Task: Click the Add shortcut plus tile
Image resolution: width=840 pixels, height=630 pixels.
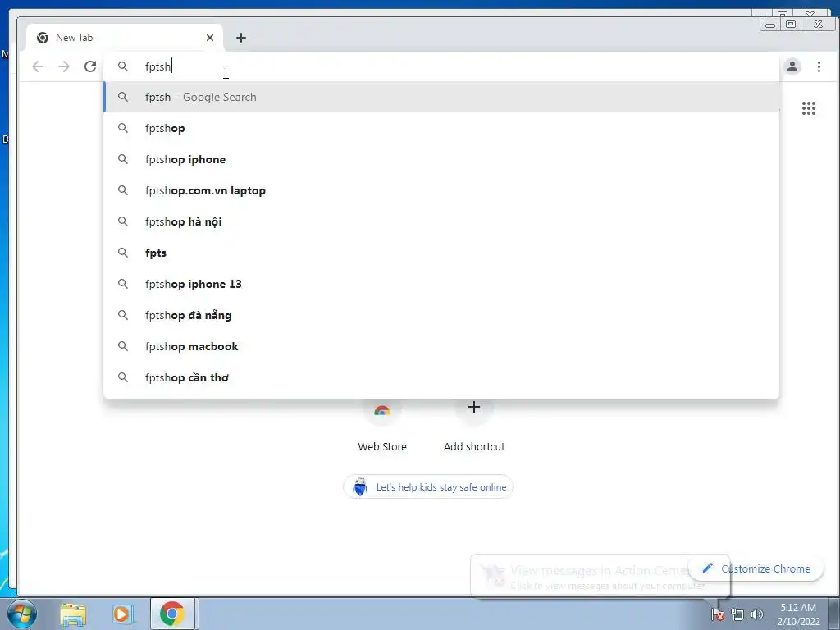Action: (x=474, y=426)
